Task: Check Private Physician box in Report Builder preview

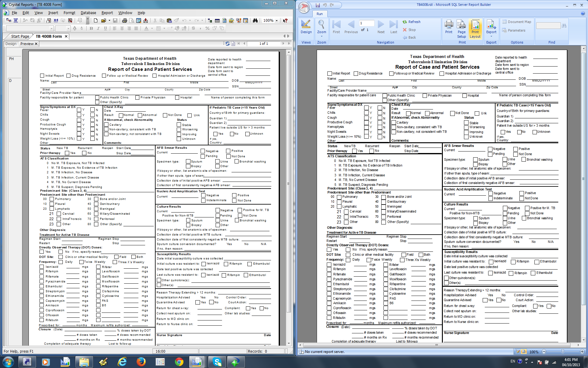Action: coord(425,96)
